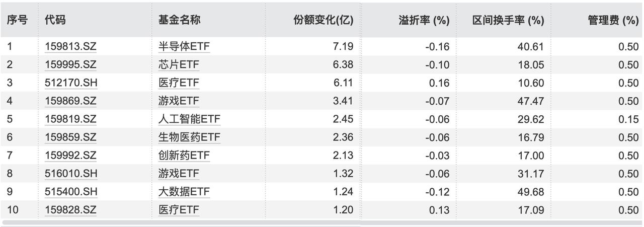Open fund code 159828.SZ

[x=70, y=210]
